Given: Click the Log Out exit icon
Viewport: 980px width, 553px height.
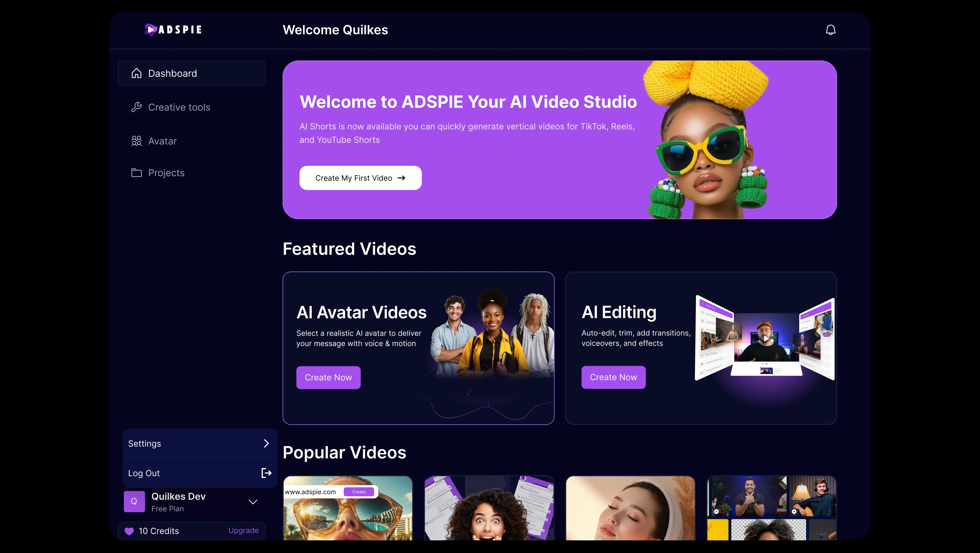Looking at the screenshot, I should tap(266, 473).
